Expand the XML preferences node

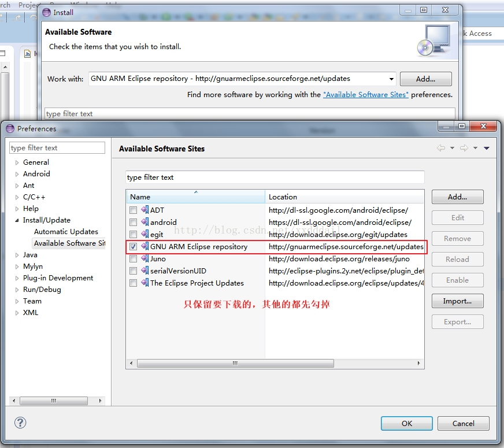[x=17, y=313]
